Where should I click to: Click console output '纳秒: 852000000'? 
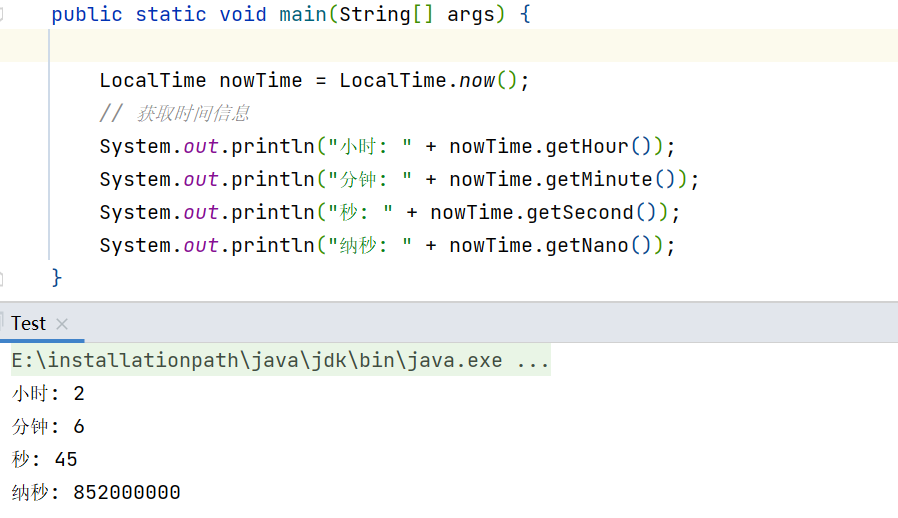96,492
